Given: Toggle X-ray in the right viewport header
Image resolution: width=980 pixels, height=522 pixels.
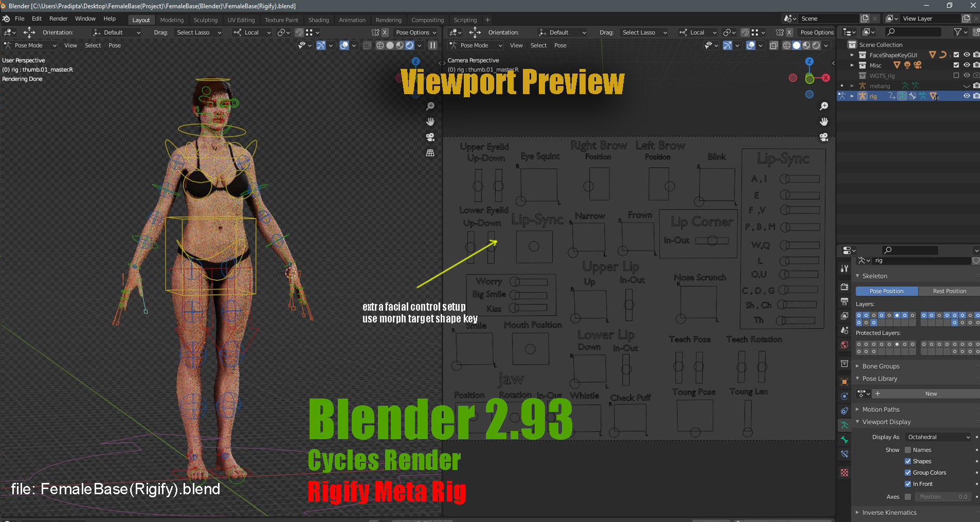Looking at the screenshot, I should (x=774, y=45).
